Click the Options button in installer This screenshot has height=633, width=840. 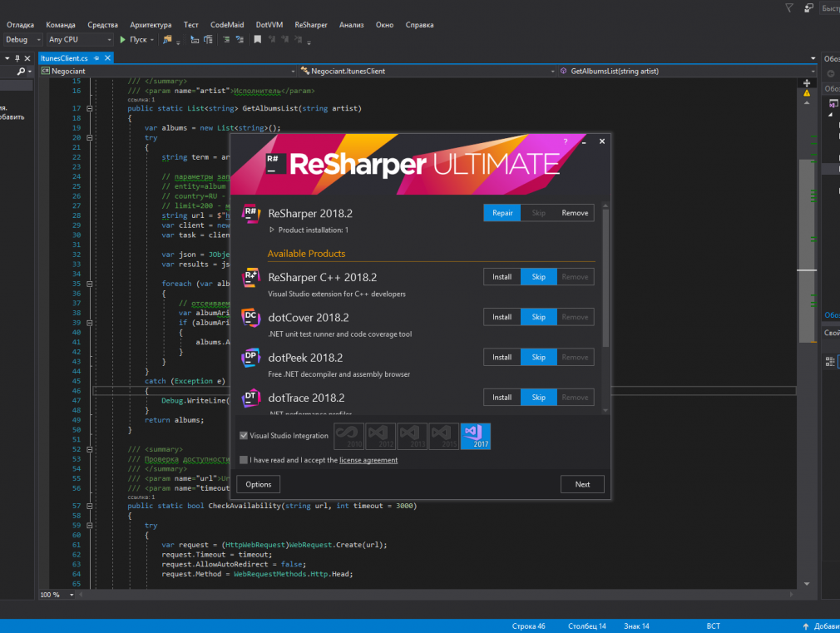tap(258, 485)
